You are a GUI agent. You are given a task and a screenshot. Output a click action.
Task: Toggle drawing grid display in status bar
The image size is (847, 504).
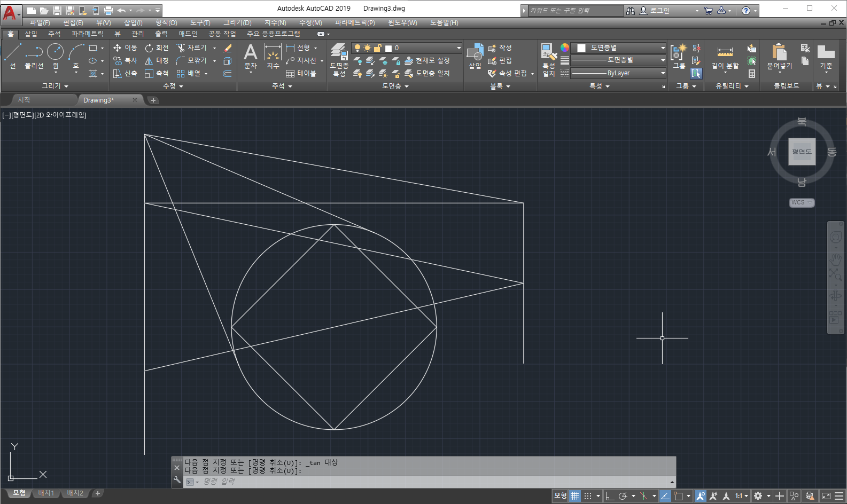pyautogui.click(x=574, y=496)
